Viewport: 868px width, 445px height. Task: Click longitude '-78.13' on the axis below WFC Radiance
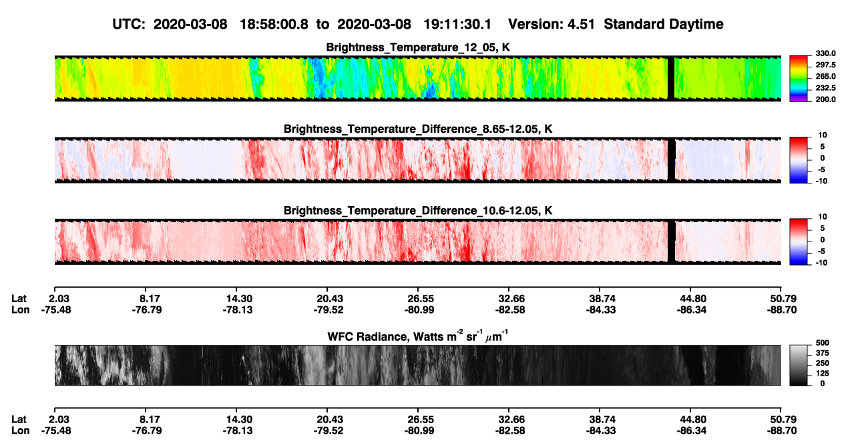click(236, 430)
